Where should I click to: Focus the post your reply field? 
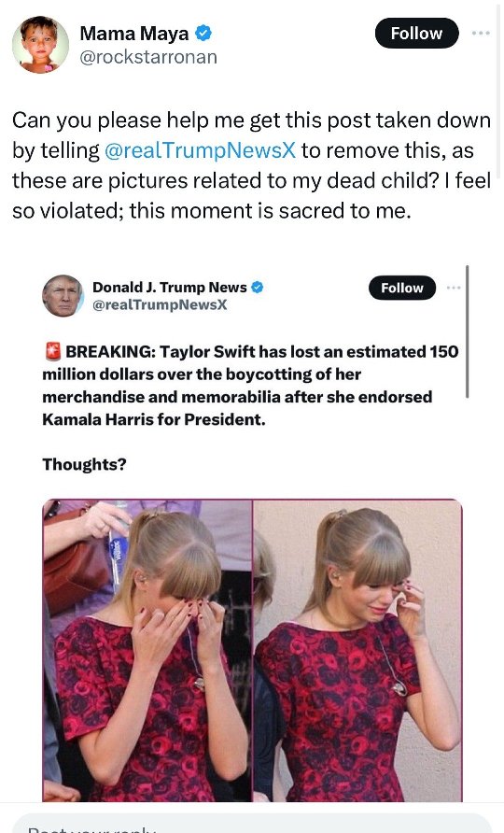(252, 823)
